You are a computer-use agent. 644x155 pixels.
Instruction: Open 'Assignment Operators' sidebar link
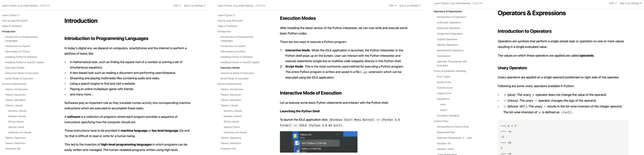click(450, 34)
